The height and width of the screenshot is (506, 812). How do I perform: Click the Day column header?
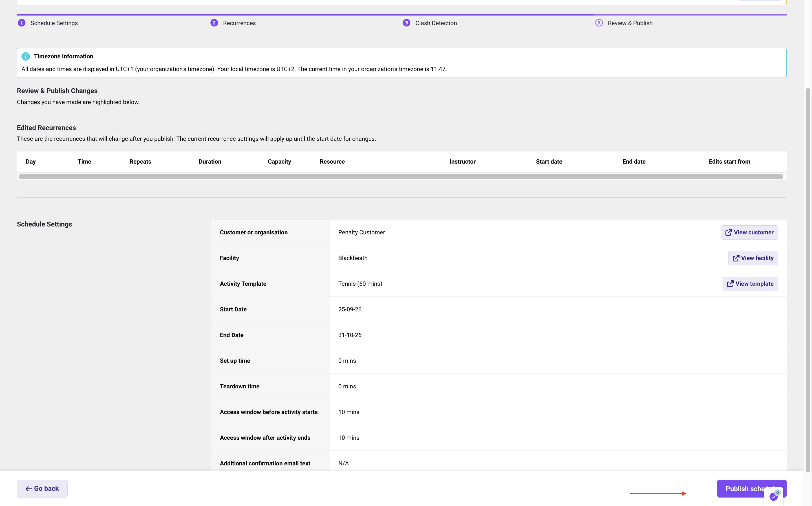click(31, 162)
